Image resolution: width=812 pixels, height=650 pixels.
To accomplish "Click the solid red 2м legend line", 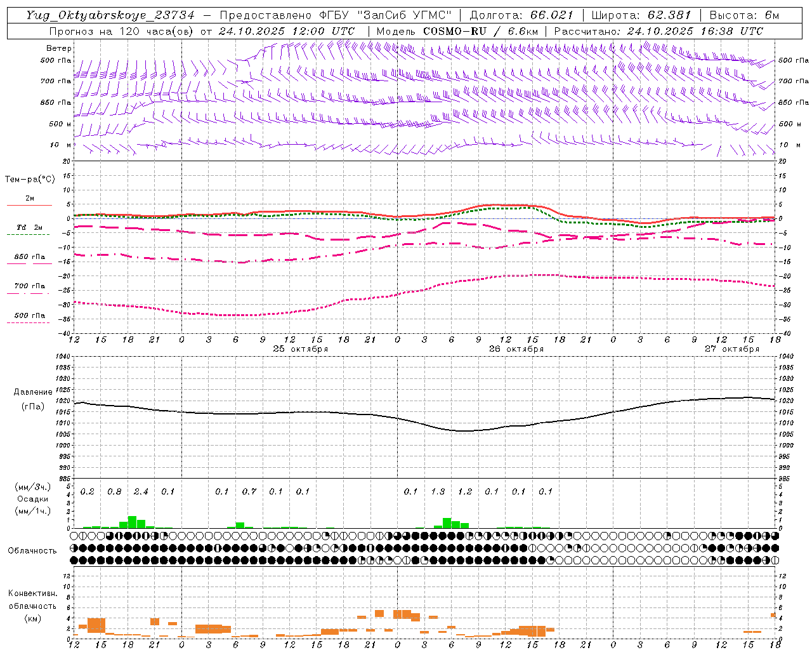I will pyautogui.click(x=29, y=205).
